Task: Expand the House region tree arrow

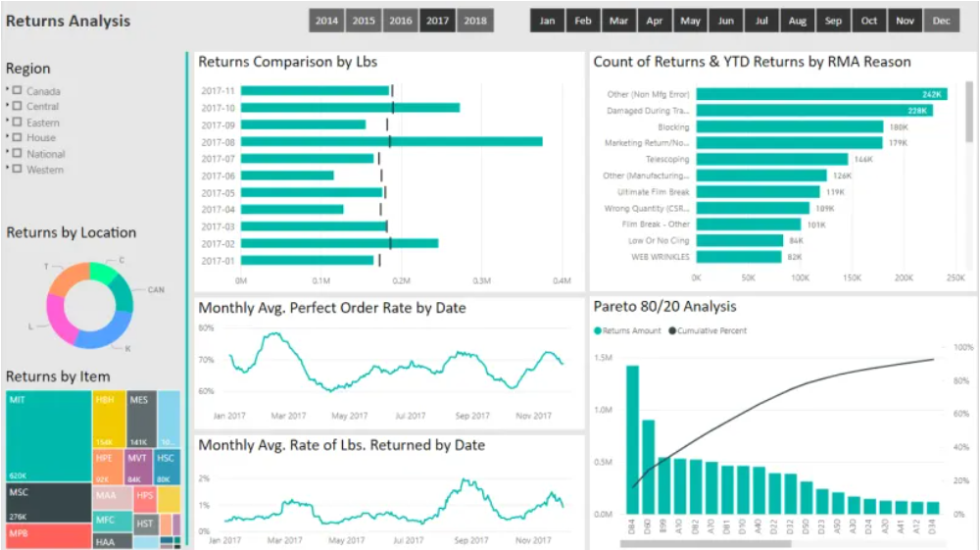Action: click(8, 137)
